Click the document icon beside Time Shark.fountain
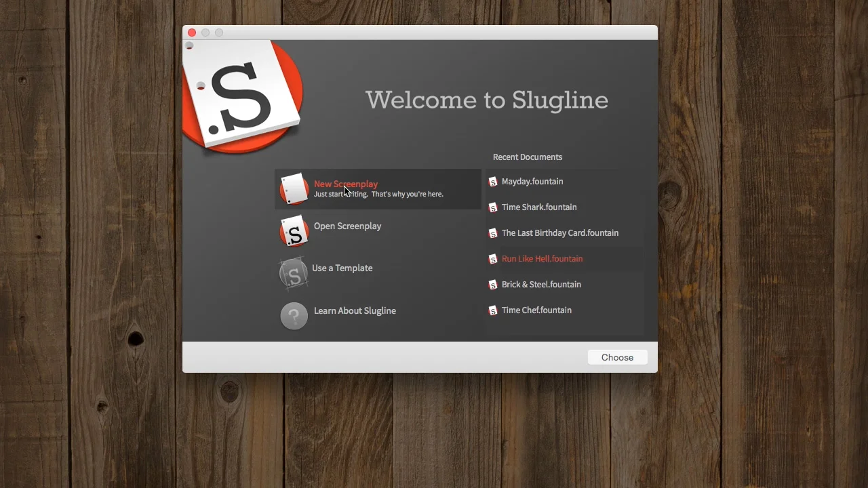Image resolution: width=868 pixels, height=488 pixels. [493, 207]
